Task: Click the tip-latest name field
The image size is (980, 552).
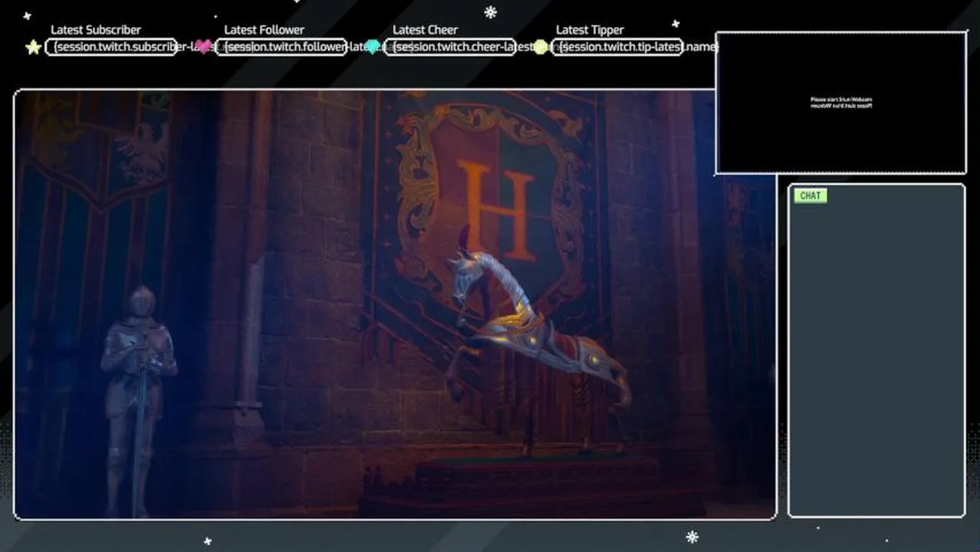Action: tap(617, 48)
